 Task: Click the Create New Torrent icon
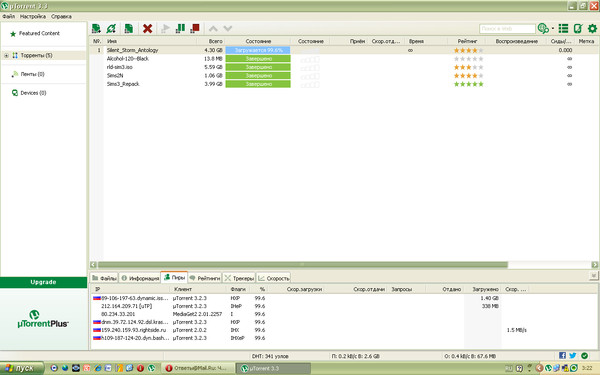tap(129, 28)
